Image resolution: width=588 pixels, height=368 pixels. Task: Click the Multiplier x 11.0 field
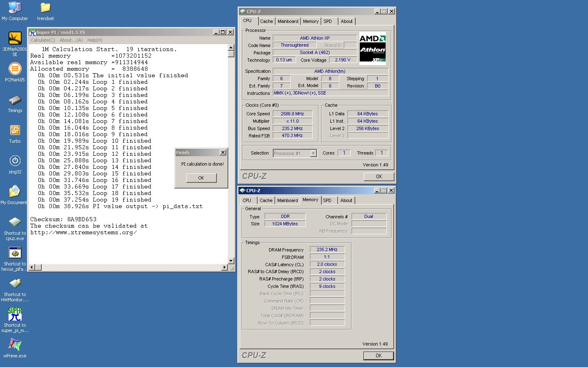click(292, 121)
